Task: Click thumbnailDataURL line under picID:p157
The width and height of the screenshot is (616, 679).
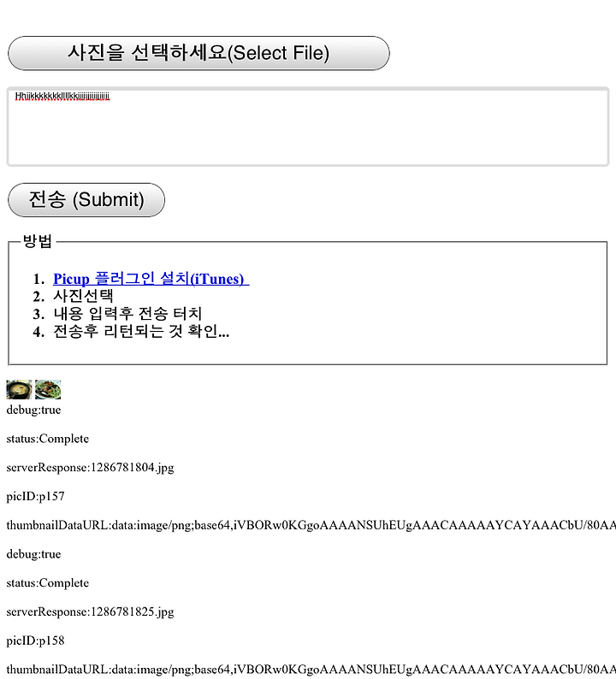Action: [311, 525]
